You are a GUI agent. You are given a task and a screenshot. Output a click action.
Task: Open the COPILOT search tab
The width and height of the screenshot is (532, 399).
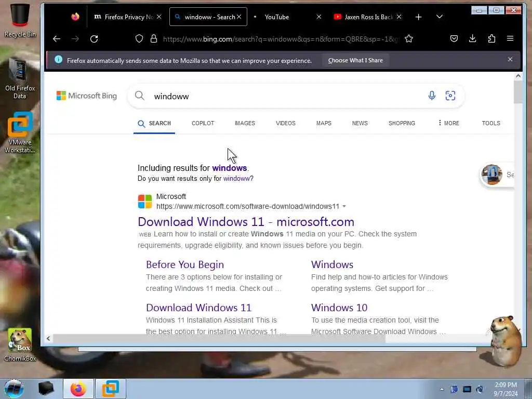203,123
